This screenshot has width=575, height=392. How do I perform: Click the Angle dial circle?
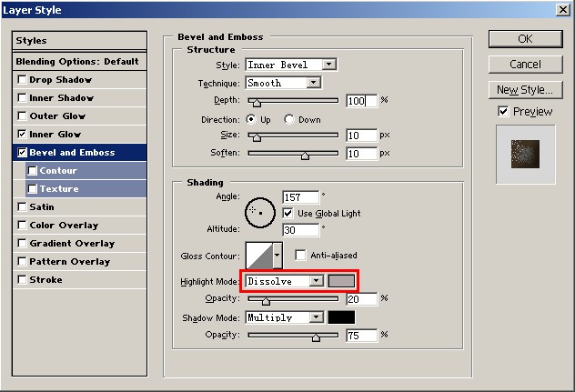click(x=259, y=211)
